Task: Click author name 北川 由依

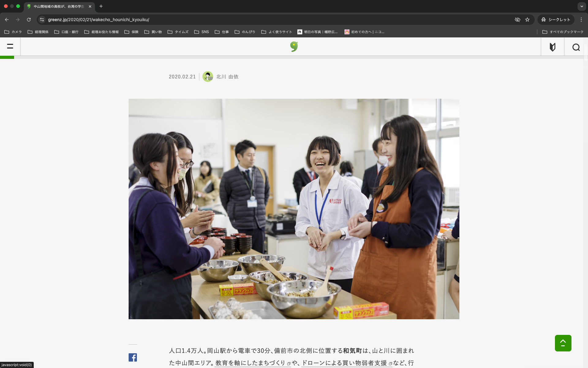Action: click(x=227, y=77)
